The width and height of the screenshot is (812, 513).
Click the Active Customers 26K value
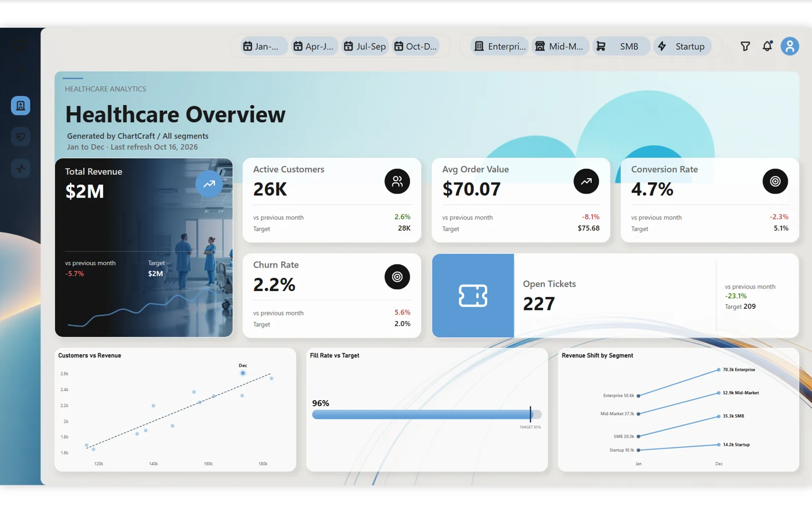[270, 189]
